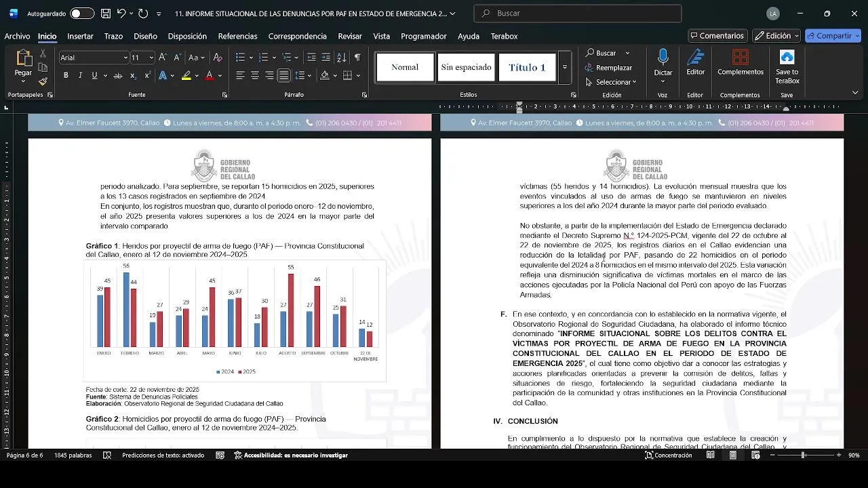This screenshot has width=868, height=488.
Task: Apply the Título 1 style
Action: tap(527, 67)
